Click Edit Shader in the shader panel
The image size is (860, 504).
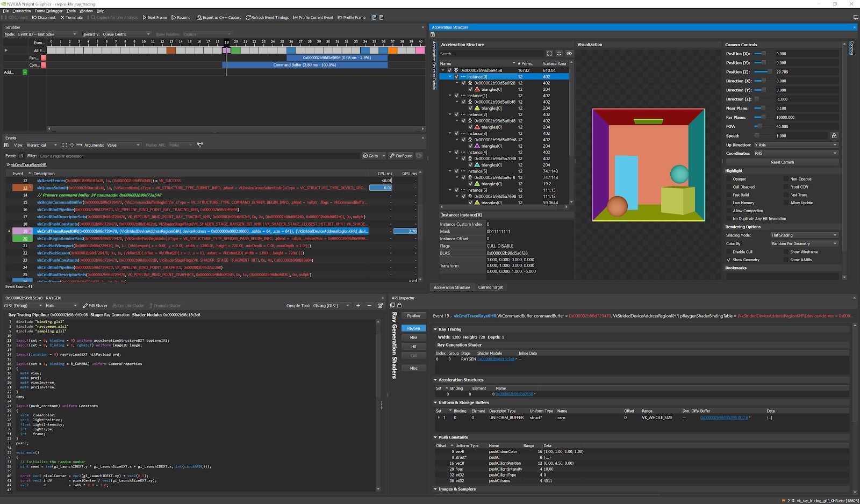pyautogui.click(x=95, y=306)
